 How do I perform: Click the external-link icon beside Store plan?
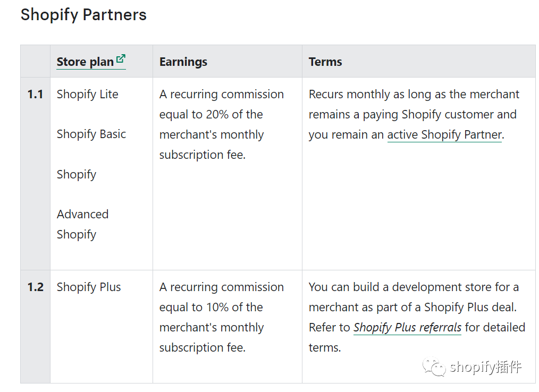click(121, 59)
